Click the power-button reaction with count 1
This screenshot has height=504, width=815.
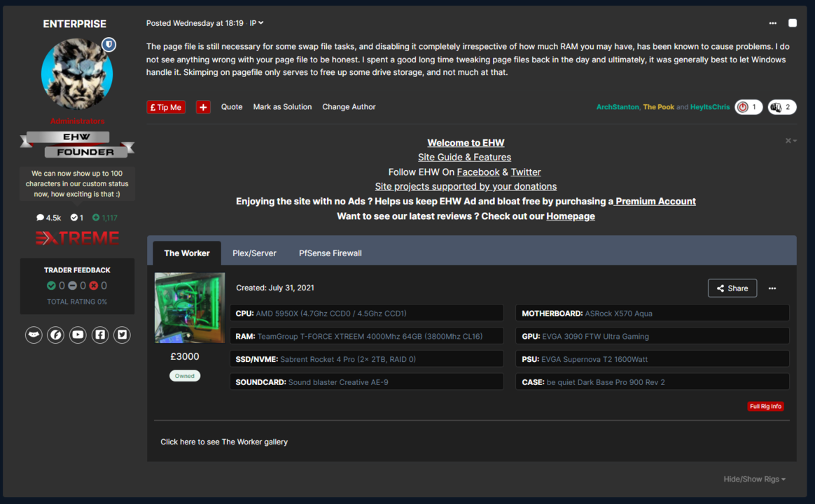click(748, 107)
